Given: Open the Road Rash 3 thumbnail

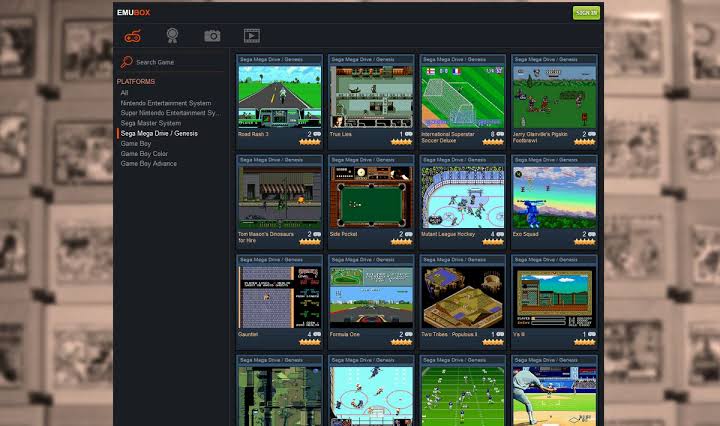Looking at the screenshot, I should 280,96.
